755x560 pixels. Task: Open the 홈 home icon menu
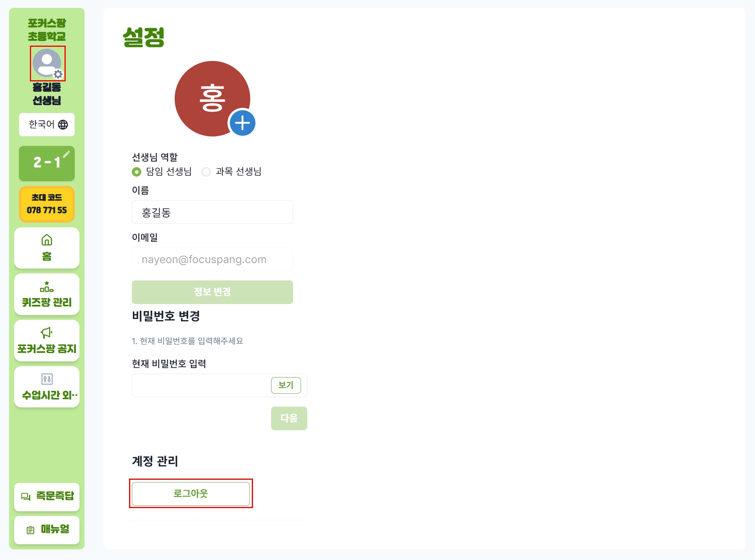(x=47, y=240)
